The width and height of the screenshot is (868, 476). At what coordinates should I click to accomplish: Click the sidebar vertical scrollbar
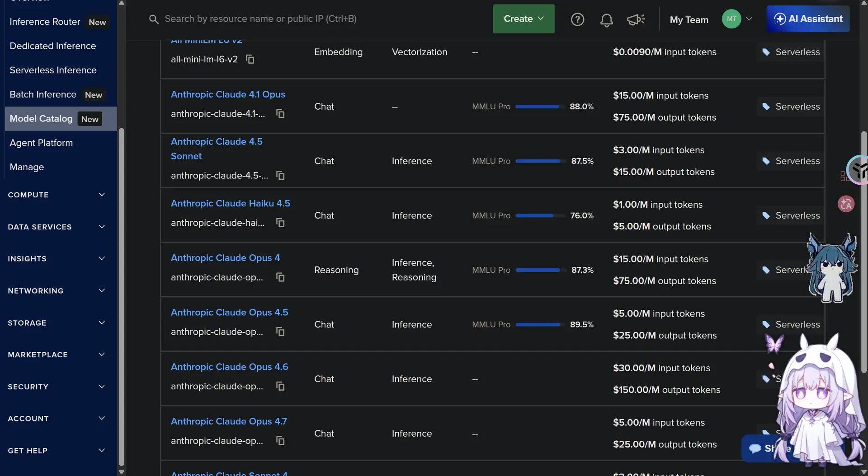(121, 297)
